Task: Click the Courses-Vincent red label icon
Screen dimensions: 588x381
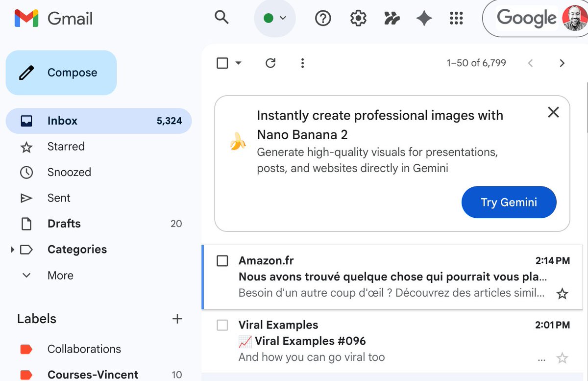Action: [26, 375]
